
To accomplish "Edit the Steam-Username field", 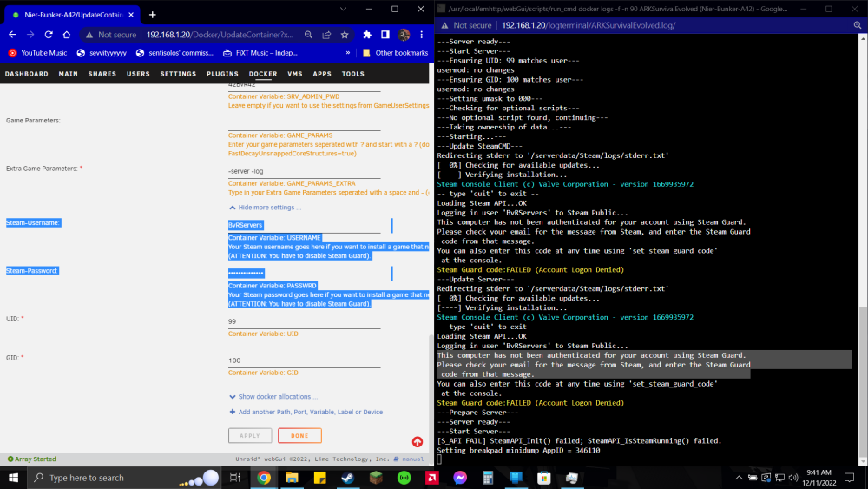I will [304, 226].
